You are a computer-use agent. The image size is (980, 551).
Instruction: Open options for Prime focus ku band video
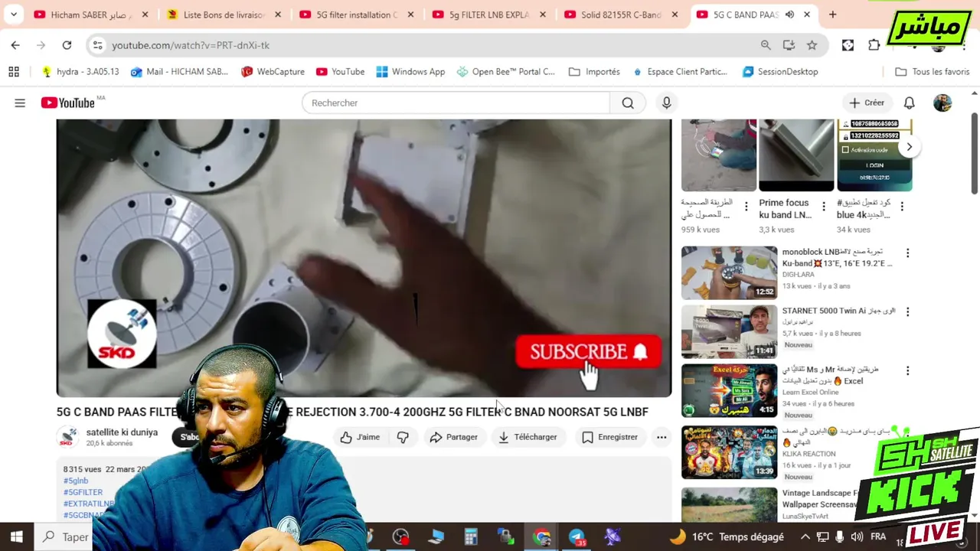[824, 207]
